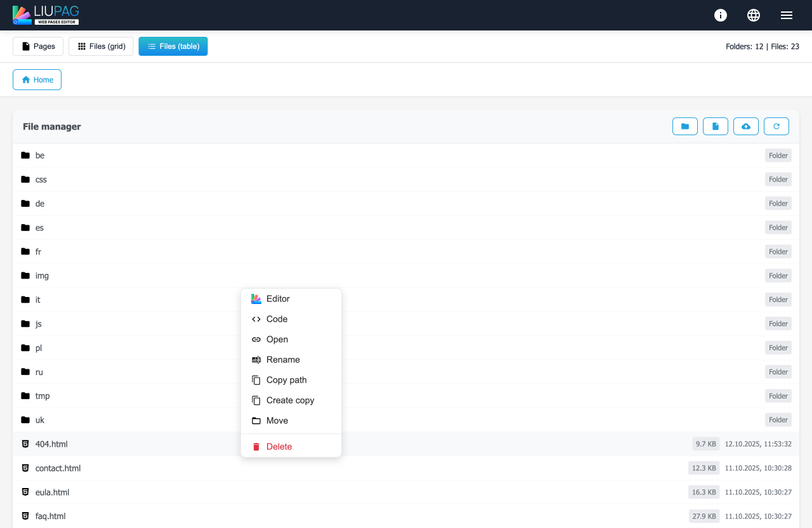812x528 pixels.
Task: Select the 404.html file name
Action: [x=51, y=444]
